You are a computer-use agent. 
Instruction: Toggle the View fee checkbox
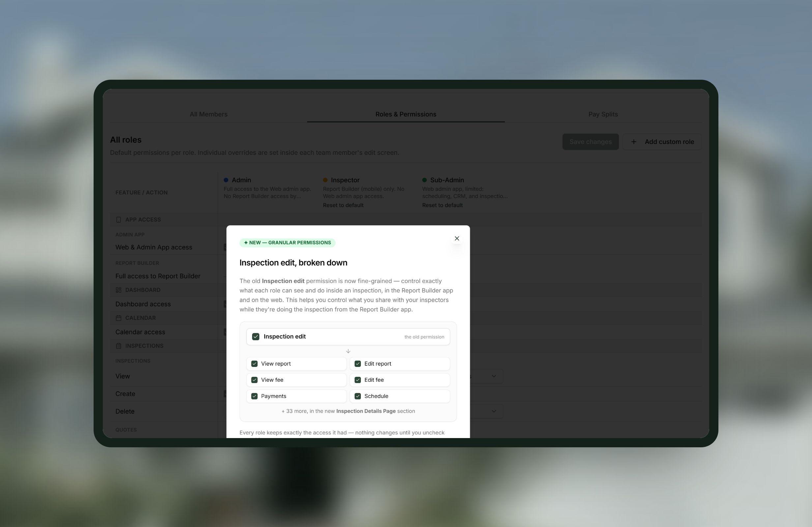[254, 380]
